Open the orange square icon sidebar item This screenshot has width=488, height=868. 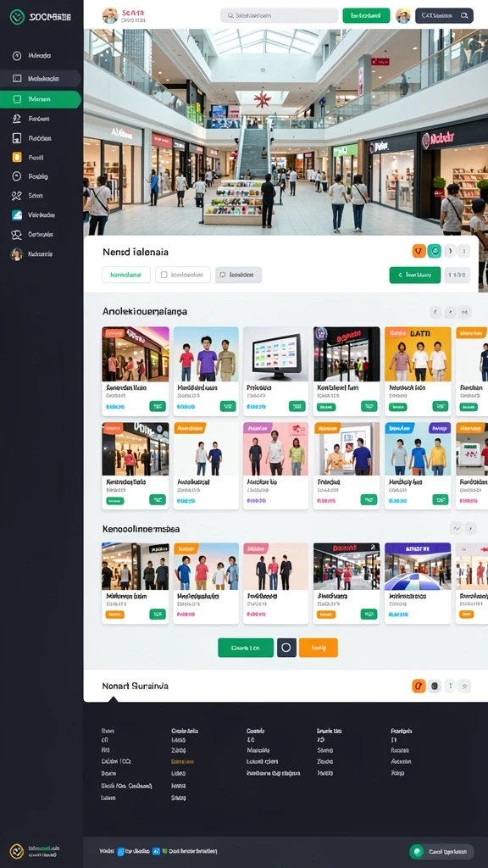[17, 157]
